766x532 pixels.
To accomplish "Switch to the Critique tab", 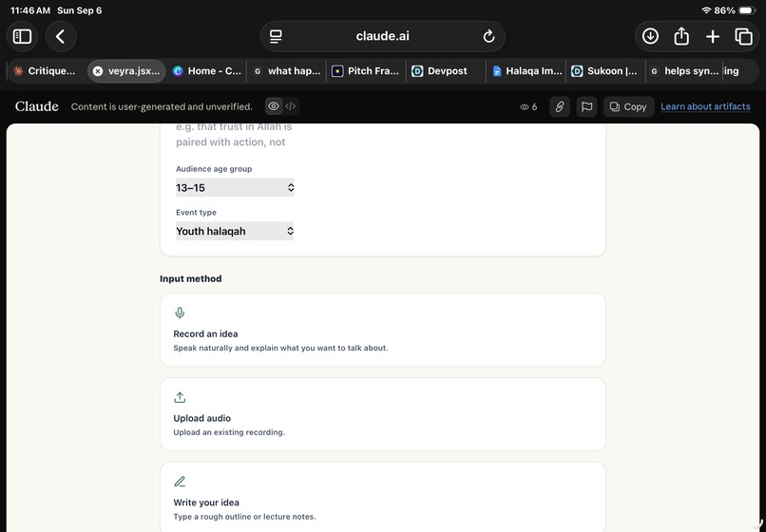I will [45, 71].
